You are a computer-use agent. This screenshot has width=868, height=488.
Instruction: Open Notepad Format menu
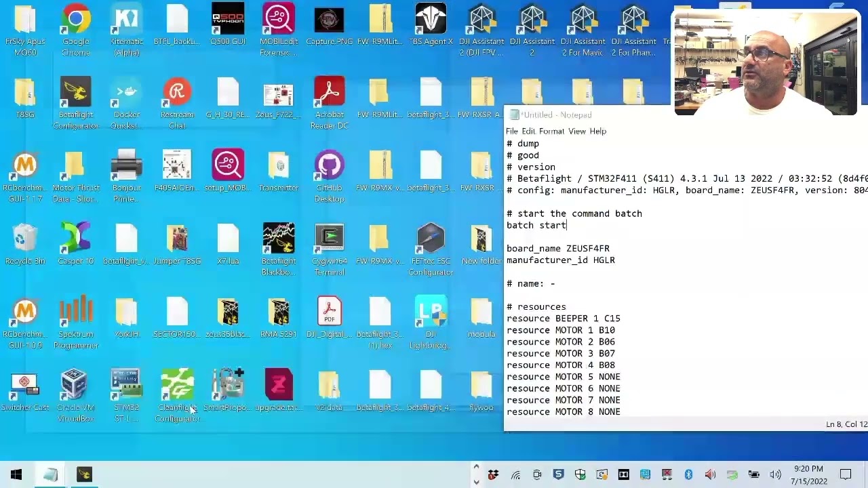point(551,131)
